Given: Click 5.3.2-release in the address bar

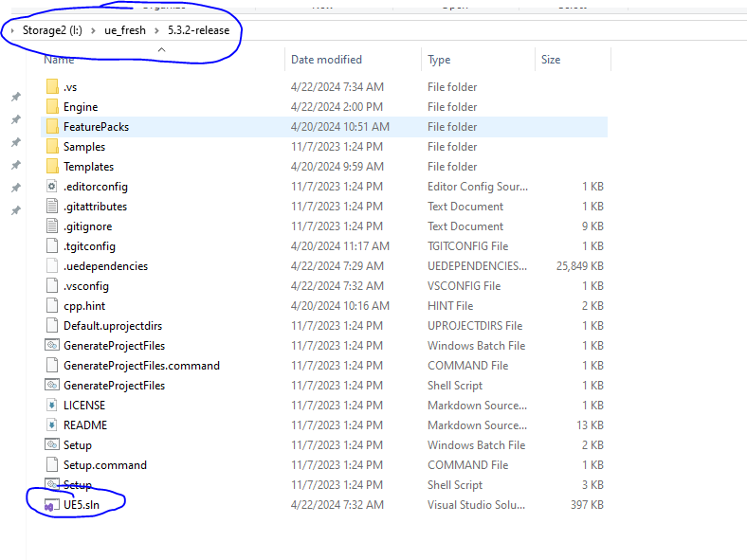Looking at the screenshot, I should (199, 30).
